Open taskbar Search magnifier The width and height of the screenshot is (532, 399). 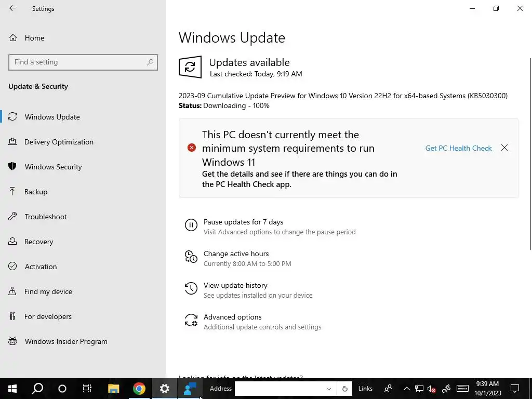tap(37, 389)
